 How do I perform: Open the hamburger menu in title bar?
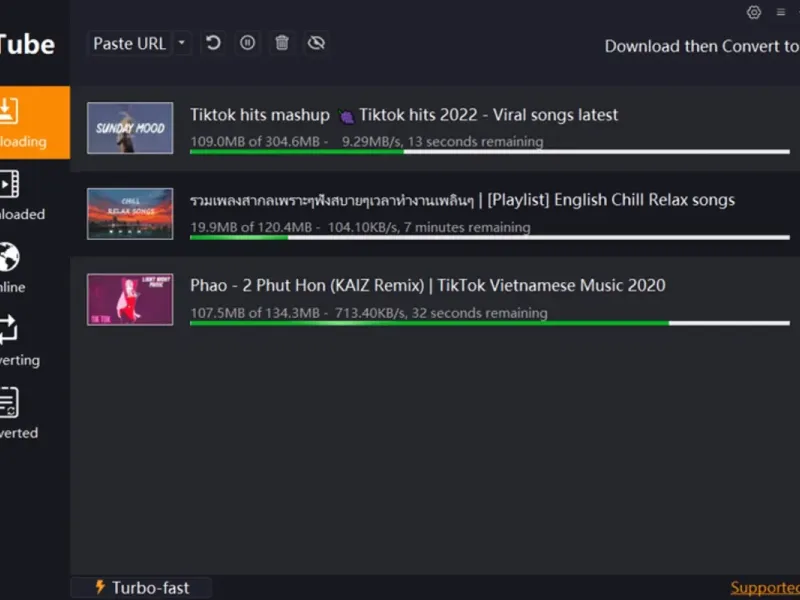click(781, 12)
